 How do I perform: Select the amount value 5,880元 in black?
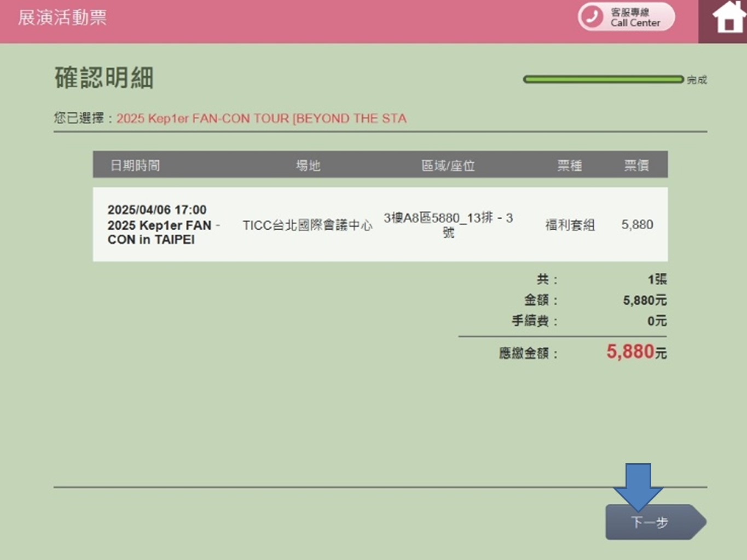645,300
